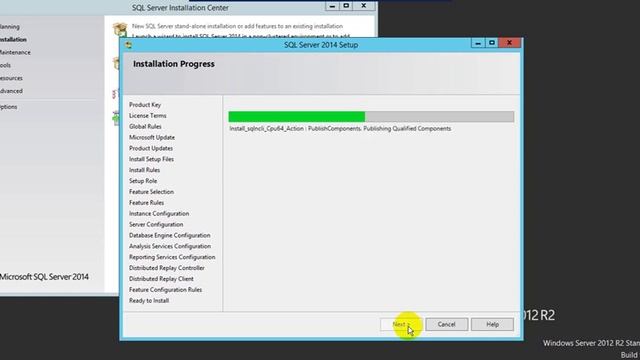Select Distributed Replay Client step
Viewport: 640px width, 360px height.
coord(161,279)
